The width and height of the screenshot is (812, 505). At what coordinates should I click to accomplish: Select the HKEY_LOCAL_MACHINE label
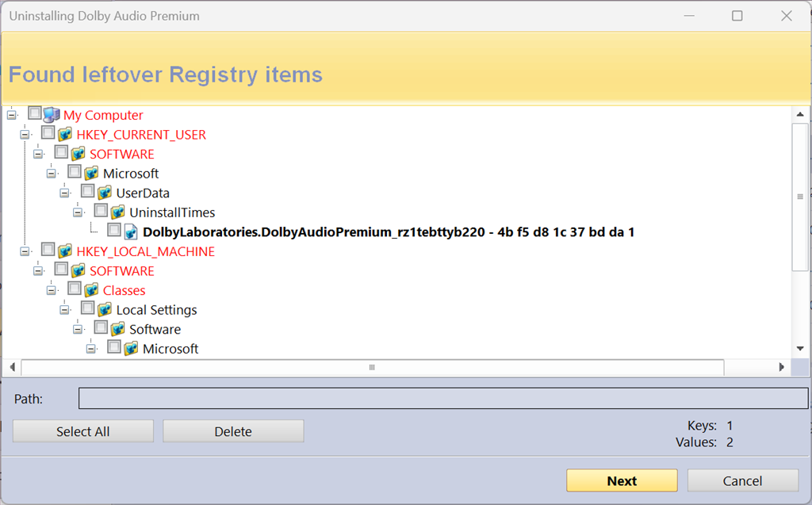(x=146, y=251)
